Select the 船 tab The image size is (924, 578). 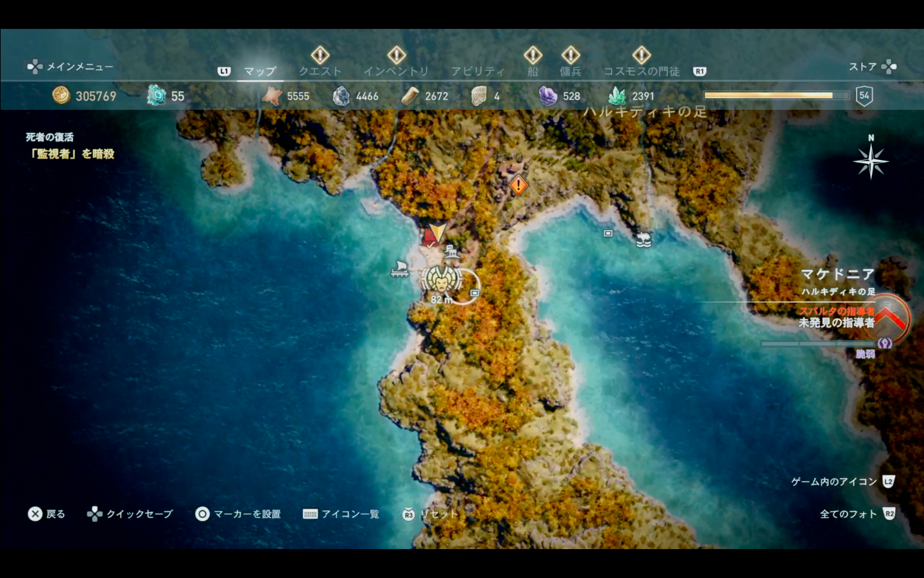click(x=533, y=71)
